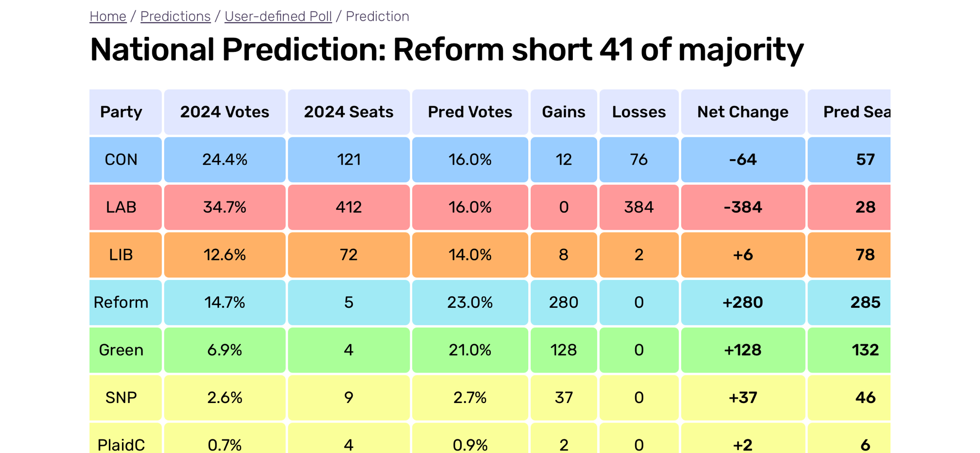Open the User-defined Poll breadcrumb link
980x453 pixels.
pyautogui.click(x=278, y=16)
